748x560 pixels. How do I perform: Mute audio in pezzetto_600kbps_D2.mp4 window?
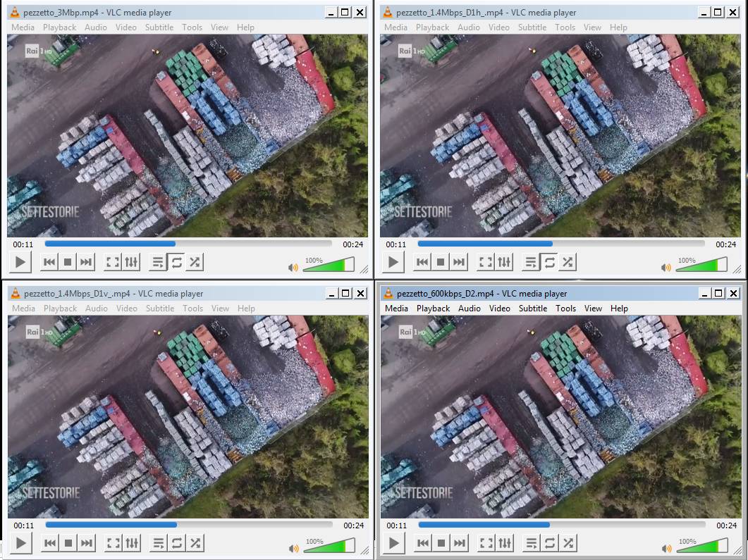[x=667, y=549]
